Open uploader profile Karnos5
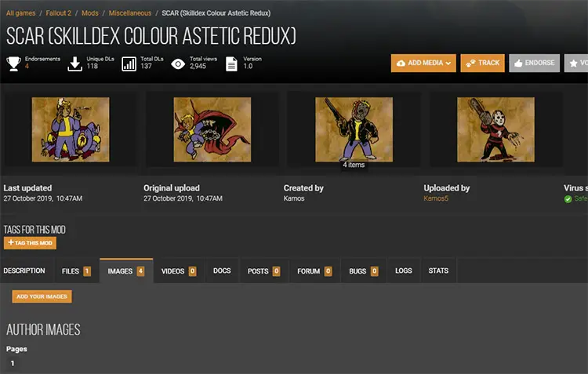588x374 pixels. click(436, 198)
